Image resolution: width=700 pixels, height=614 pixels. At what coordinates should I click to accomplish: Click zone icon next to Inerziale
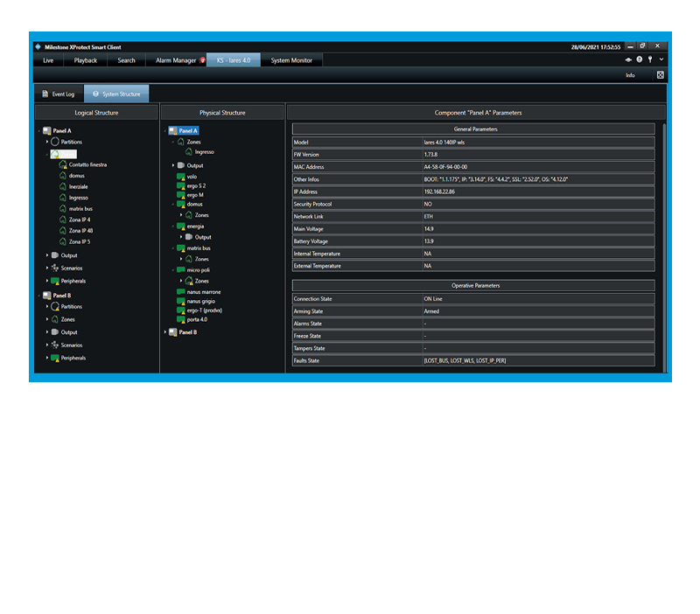63,186
